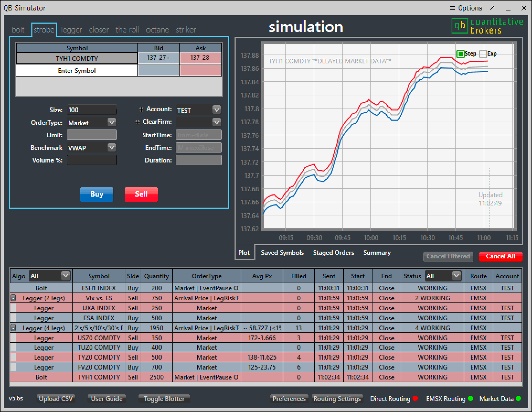Toggle checkbox on USZ0 COMDTY legger row
532x412 pixels.
[x=13, y=338]
